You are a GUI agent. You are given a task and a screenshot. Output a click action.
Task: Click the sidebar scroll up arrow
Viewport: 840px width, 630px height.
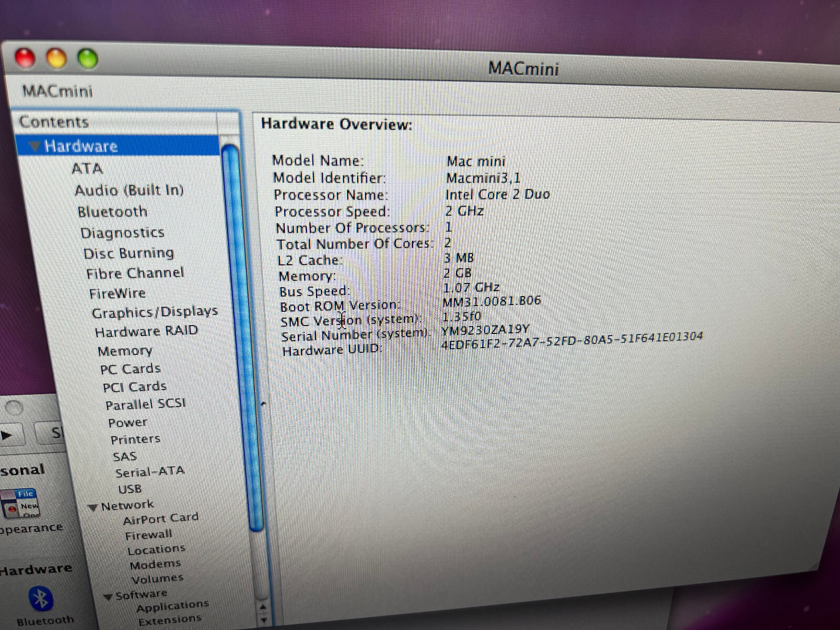tap(263, 607)
